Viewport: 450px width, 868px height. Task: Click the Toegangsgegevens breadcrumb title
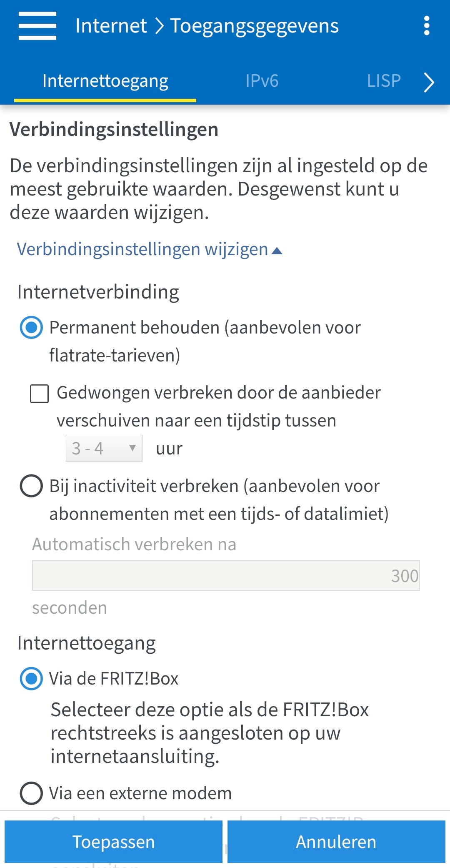[254, 26]
